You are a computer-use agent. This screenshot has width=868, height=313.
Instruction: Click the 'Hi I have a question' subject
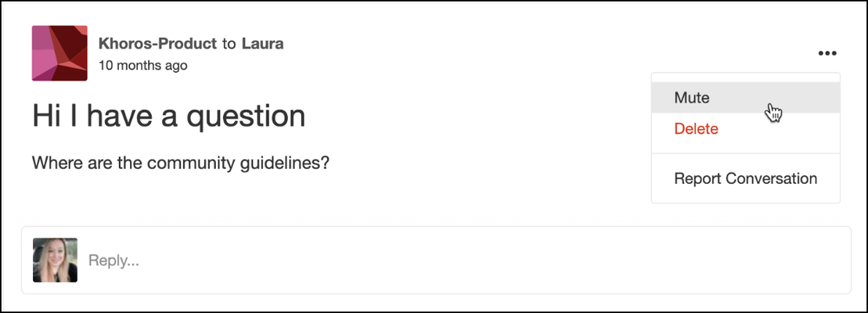pyautogui.click(x=169, y=116)
